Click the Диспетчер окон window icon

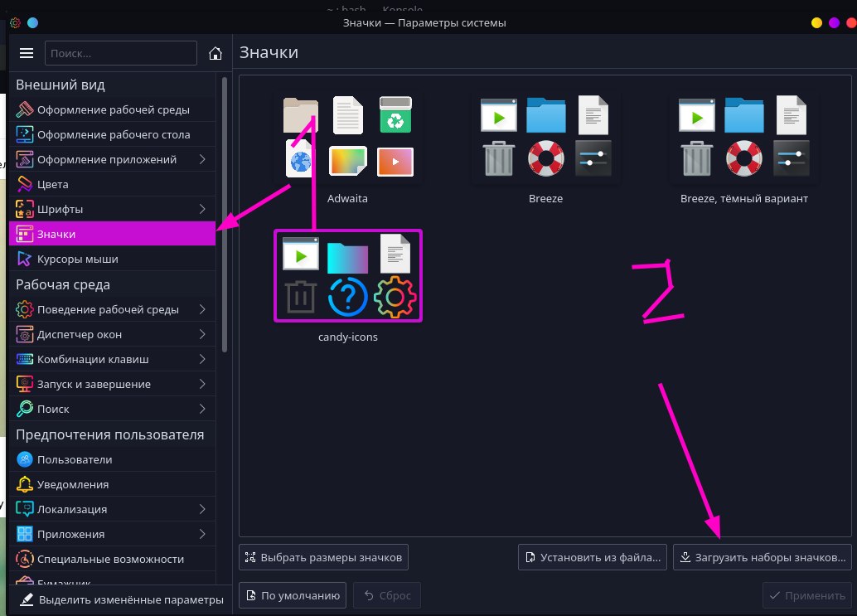25,334
